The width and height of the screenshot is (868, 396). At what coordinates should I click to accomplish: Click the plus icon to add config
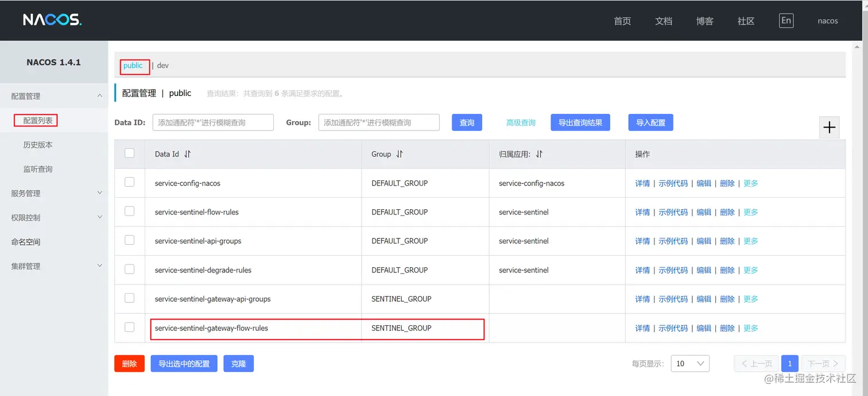pyautogui.click(x=829, y=128)
